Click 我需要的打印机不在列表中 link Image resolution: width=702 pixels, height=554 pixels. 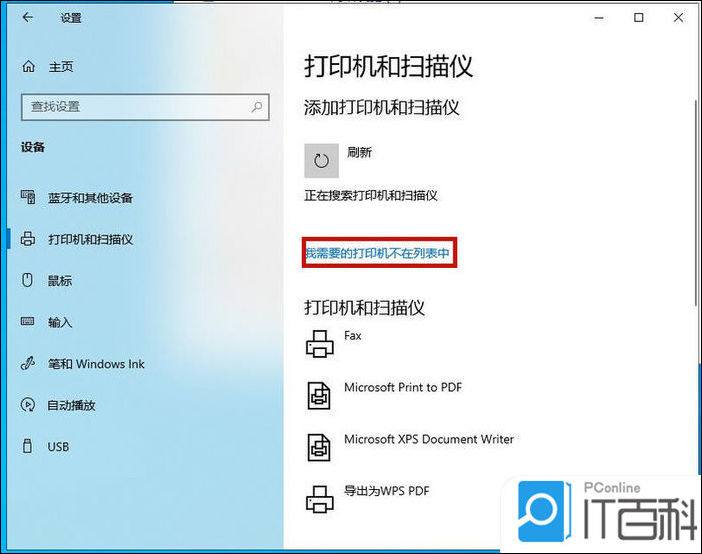(379, 255)
